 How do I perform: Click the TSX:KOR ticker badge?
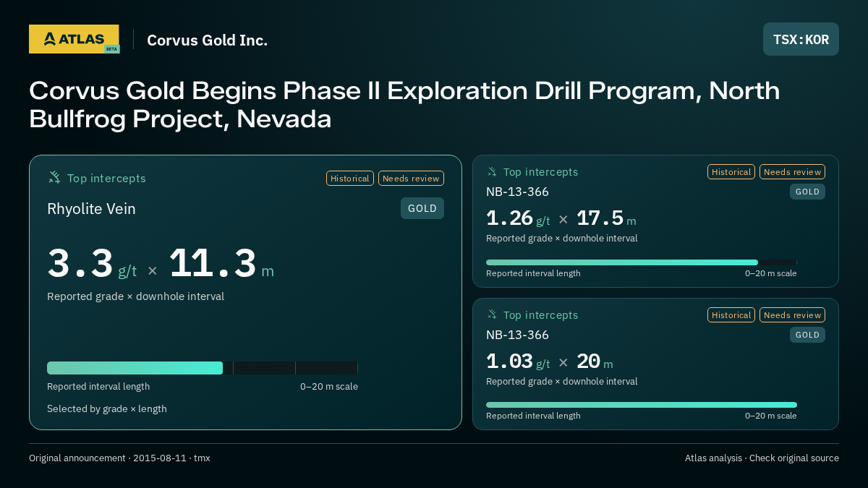[801, 39]
